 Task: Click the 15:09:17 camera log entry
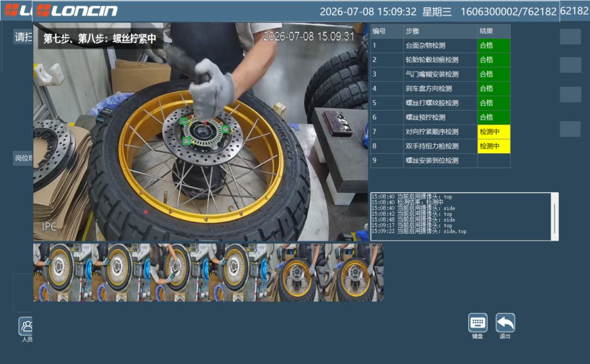point(412,225)
